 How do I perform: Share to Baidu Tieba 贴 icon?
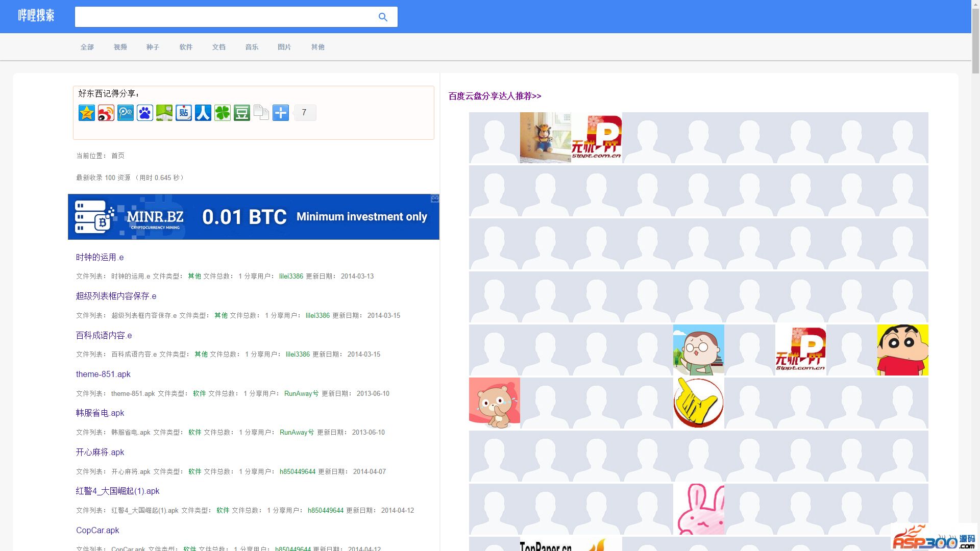click(184, 113)
